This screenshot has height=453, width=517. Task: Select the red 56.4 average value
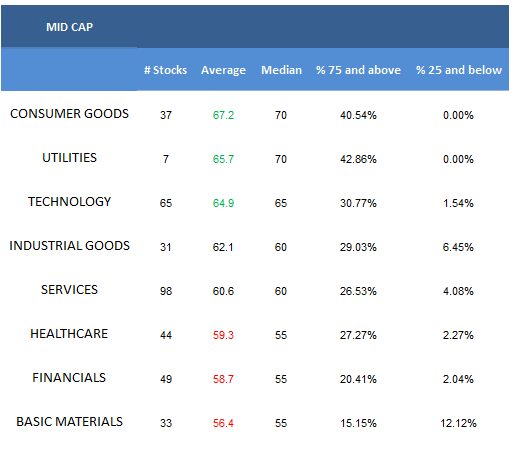[x=223, y=423]
